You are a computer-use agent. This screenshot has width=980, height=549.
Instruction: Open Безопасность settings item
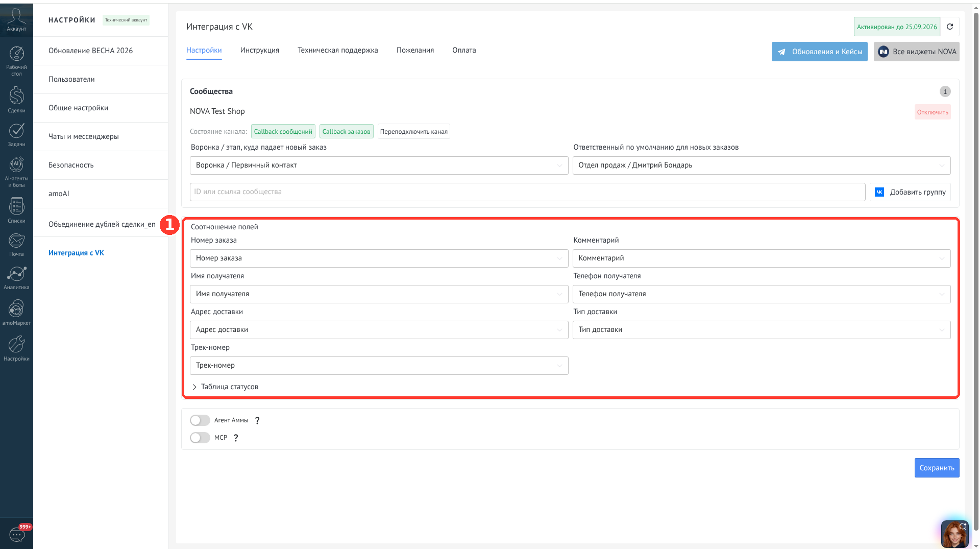[101, 165]
